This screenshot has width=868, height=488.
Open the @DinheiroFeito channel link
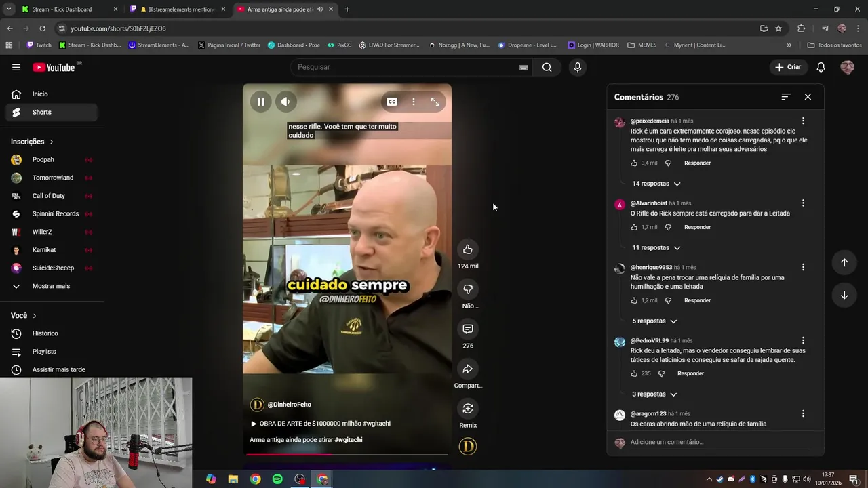(289, 405)
